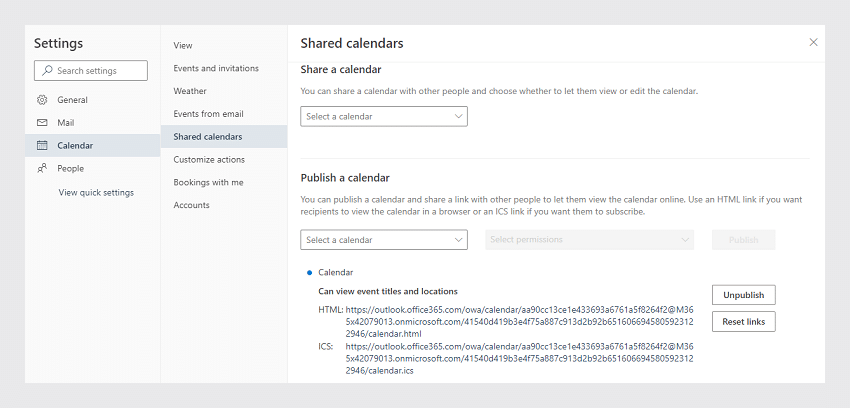Click the 'Share a calendar' heading
This screenshot has height=408, width=850.
coord(340,69)
